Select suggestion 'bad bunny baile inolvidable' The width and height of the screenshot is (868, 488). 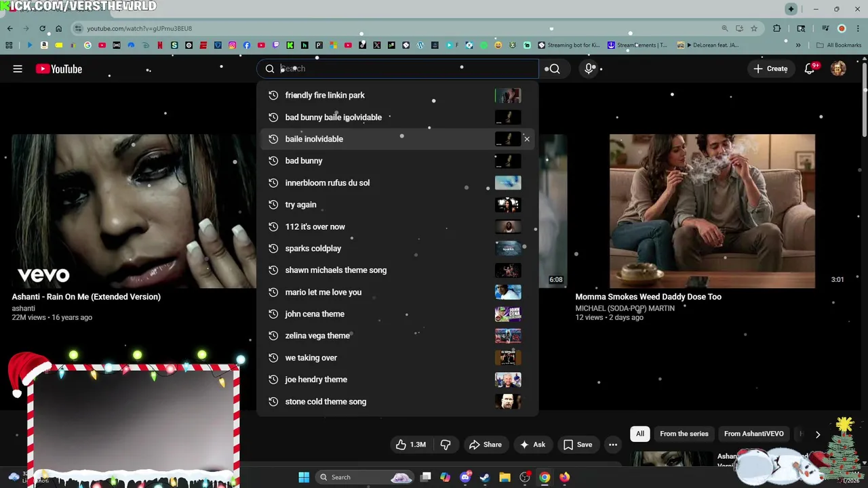pos(397,117)
